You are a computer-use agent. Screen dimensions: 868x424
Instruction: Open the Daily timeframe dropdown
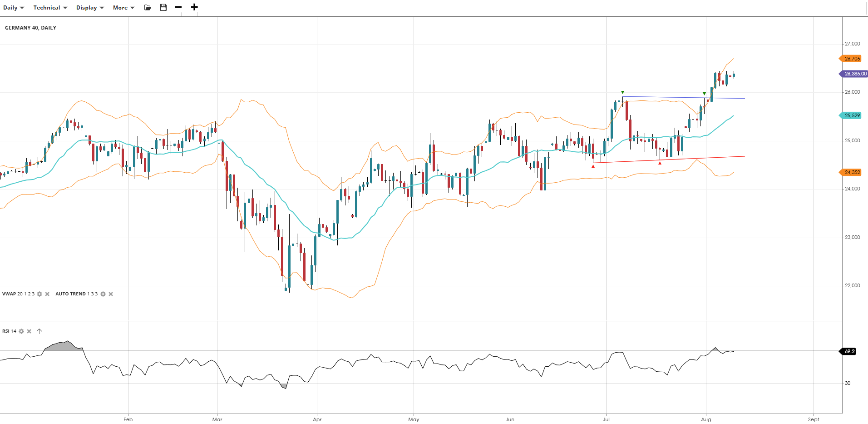point(14,8)
